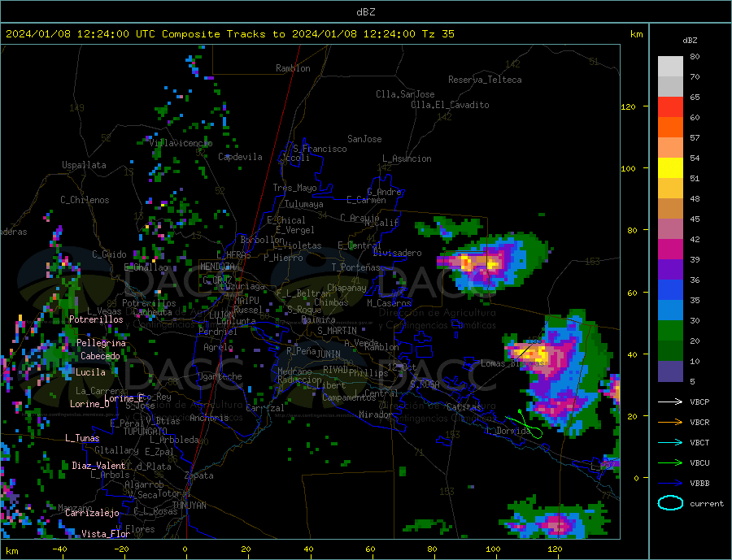Click the Divisadero label
This screenshot has width=732, height=560.
[397, 253]
